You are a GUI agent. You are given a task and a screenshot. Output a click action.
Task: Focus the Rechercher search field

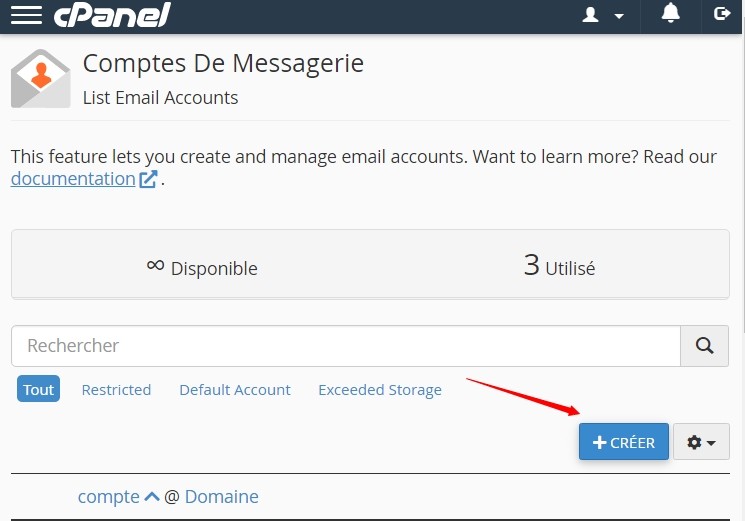(x=346, y=346)
